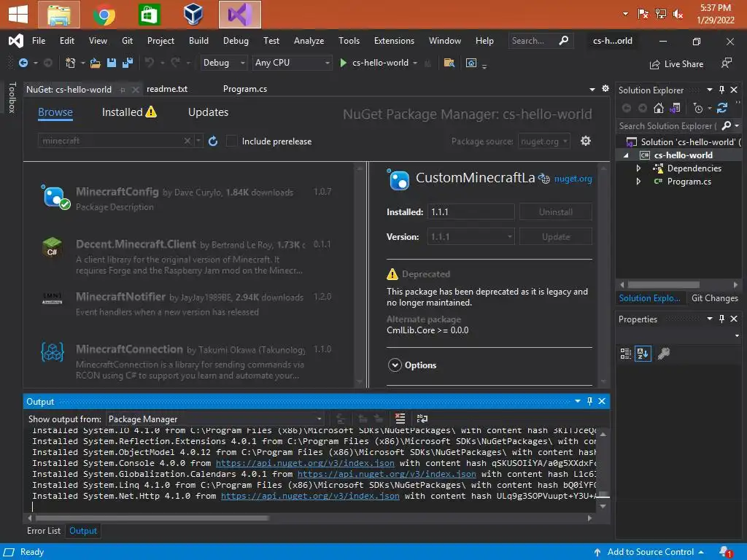Click the Update button

point(555,237)
